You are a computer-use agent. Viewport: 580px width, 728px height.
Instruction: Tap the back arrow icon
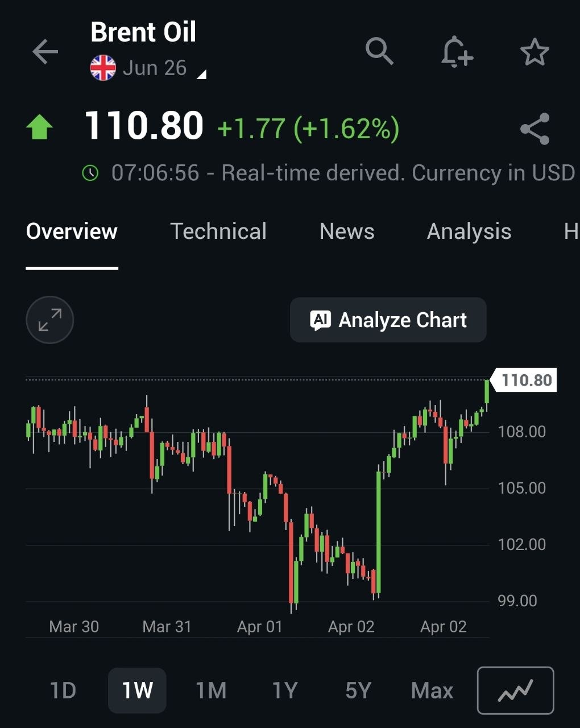tap(45, 52)
